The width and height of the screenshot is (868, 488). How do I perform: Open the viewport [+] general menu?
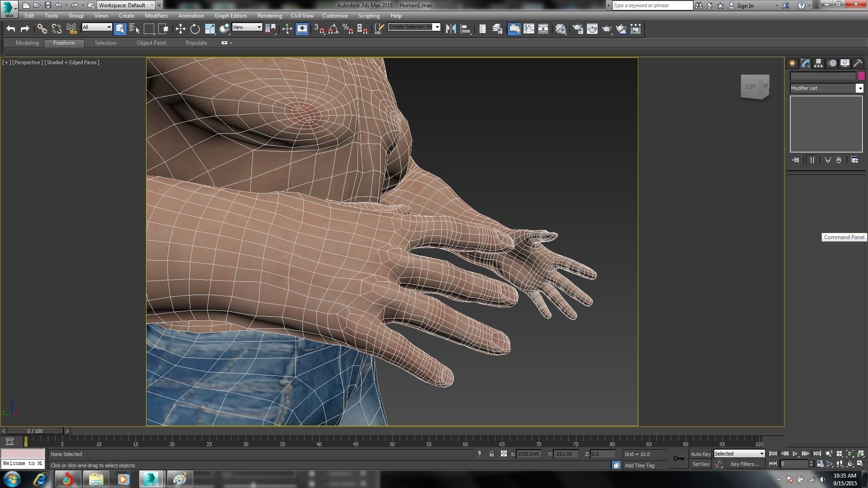6,62
